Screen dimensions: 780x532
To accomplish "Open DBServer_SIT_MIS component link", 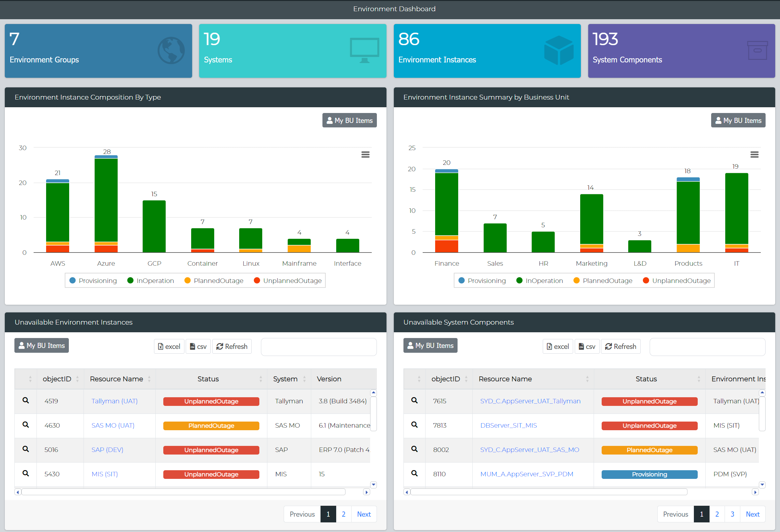I will click(508, 426).
